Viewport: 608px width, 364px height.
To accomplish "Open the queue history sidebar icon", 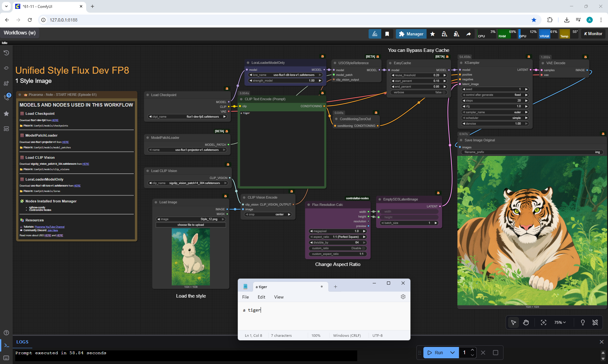I will (6, 53).
